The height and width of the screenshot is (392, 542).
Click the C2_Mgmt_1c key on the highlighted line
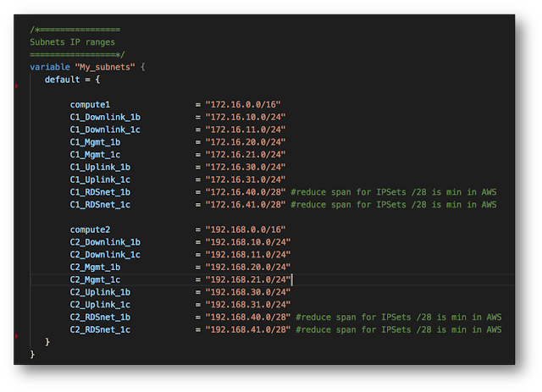[x=95, y=279]
